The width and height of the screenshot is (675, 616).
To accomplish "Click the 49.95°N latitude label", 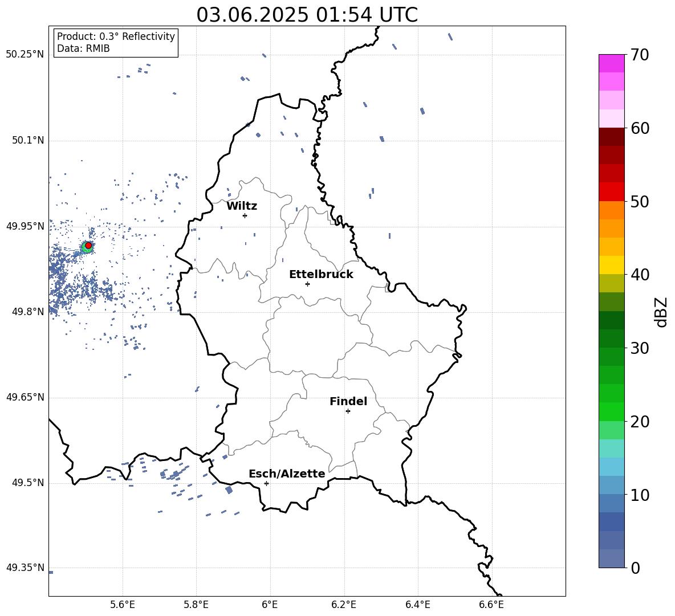I will pos(25,226).
